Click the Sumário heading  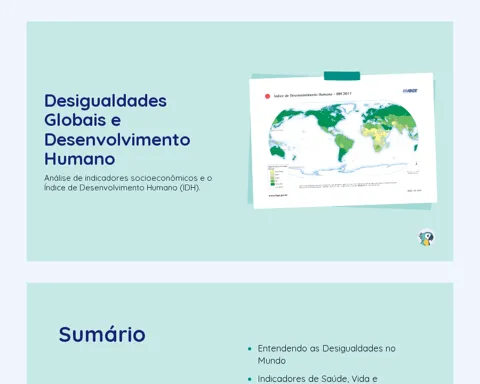pos(102,334)
